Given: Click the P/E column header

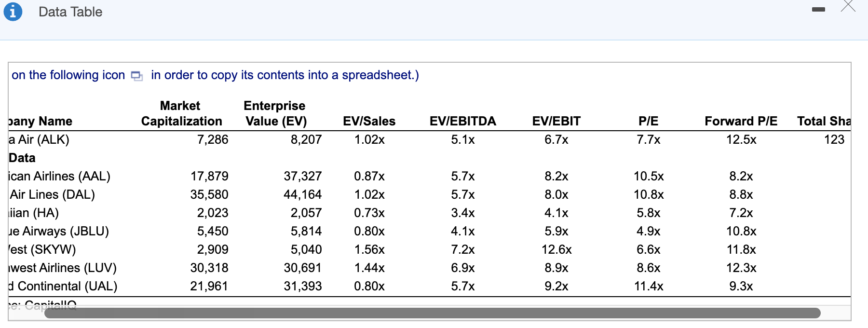Looking at the screenshot, I should pos(649,121).
